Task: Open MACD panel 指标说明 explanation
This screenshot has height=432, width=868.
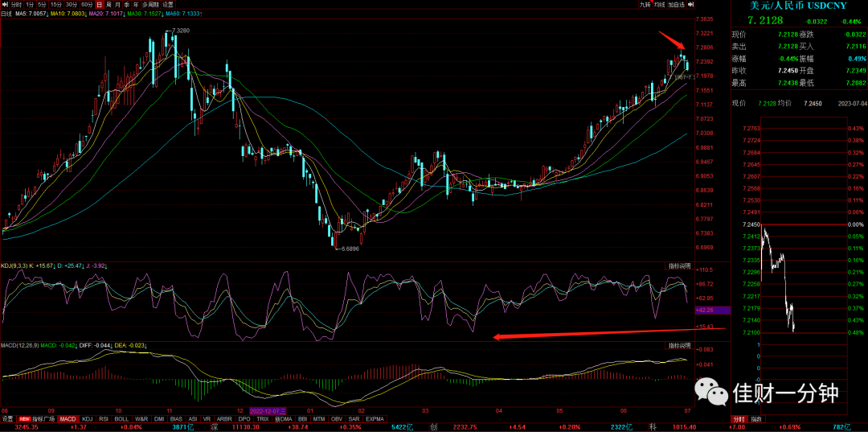Action: (x=678, y=346)
